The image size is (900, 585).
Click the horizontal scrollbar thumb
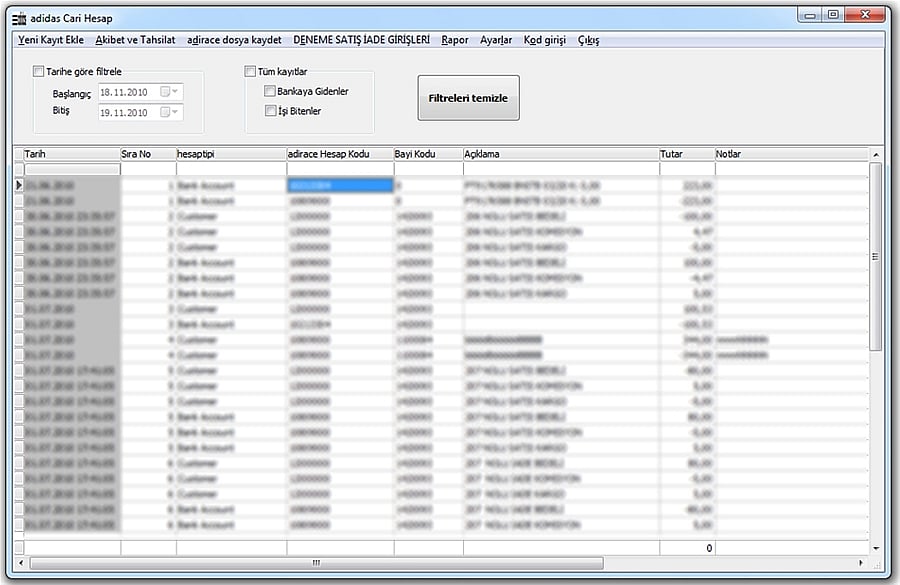click(x=316, y=563)
